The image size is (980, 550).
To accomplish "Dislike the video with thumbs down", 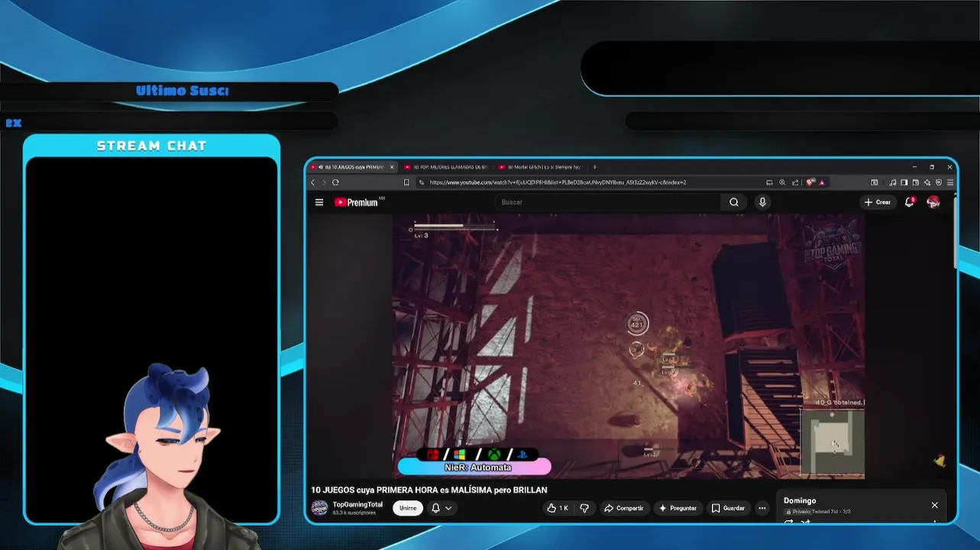I will point(584,508).
